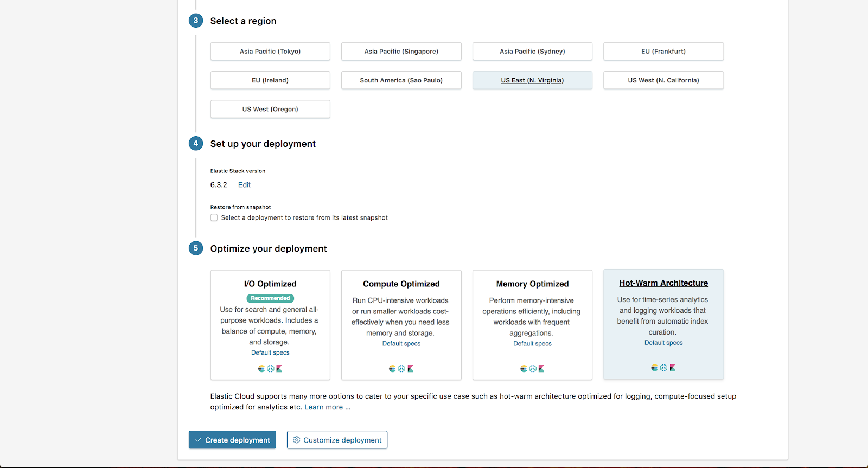This screenshot has width=868, height=468.
Task: Click the circular crosshair icon under Memory Optimized
Action: (x=533, y=369)
